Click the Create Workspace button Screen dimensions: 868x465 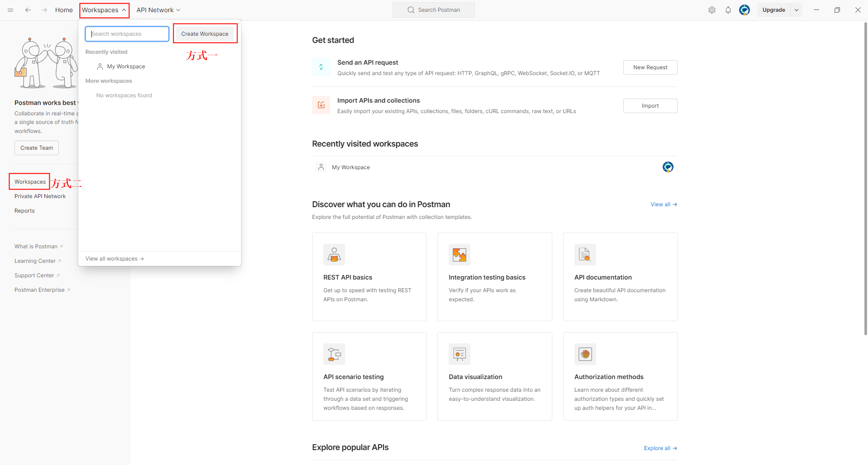(x=205, y=34)
